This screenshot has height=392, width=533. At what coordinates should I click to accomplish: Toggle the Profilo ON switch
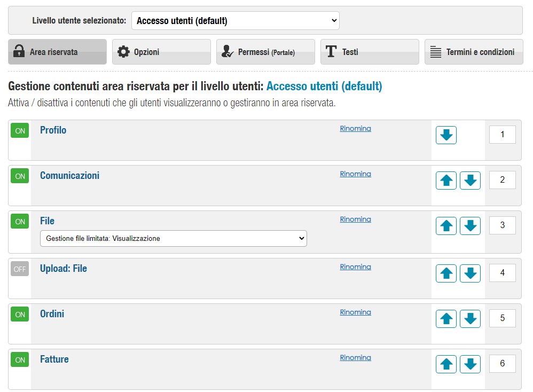pos(20,130)
